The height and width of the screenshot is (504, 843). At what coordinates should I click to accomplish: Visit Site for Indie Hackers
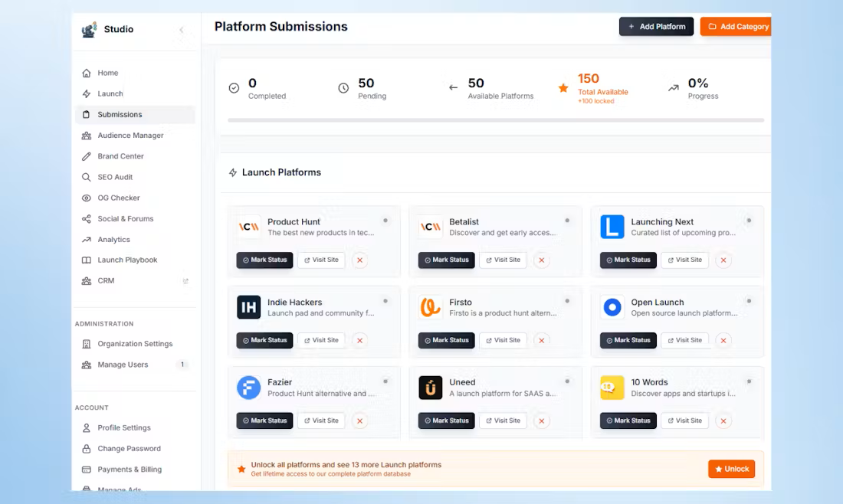point(321,340)
